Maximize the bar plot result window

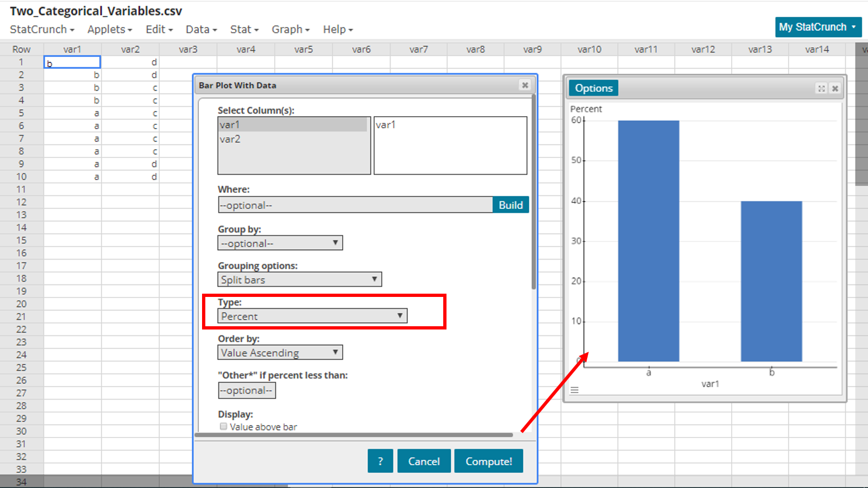pyautogui.click(x=821, y=88)
